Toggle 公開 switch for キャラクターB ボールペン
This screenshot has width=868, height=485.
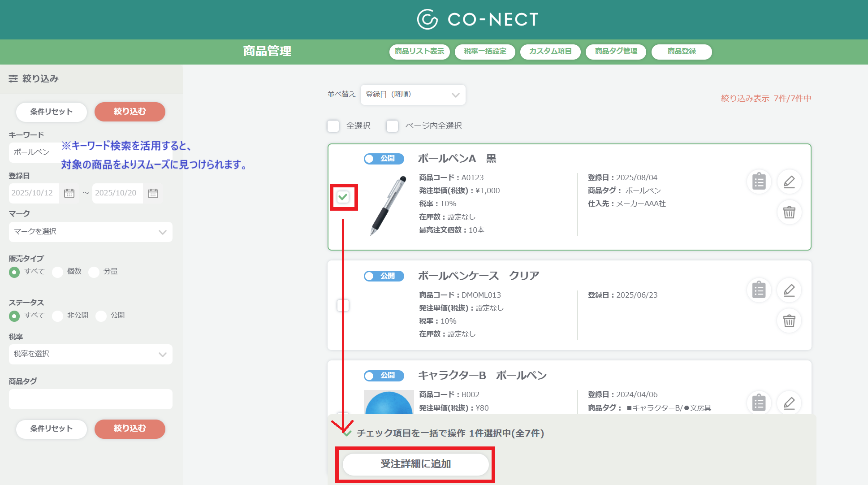coord(384,376)
